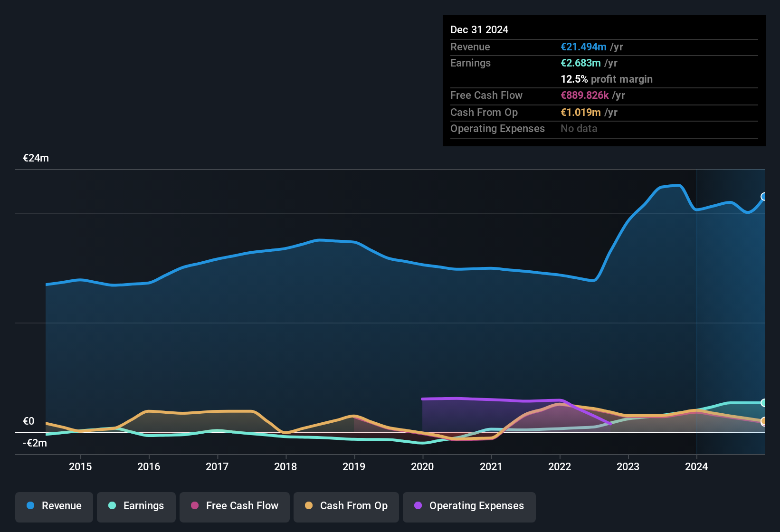This screenshot has height=532, width=780.
Task: Click the 12.5% profit margin text
Action: point(607,79)
